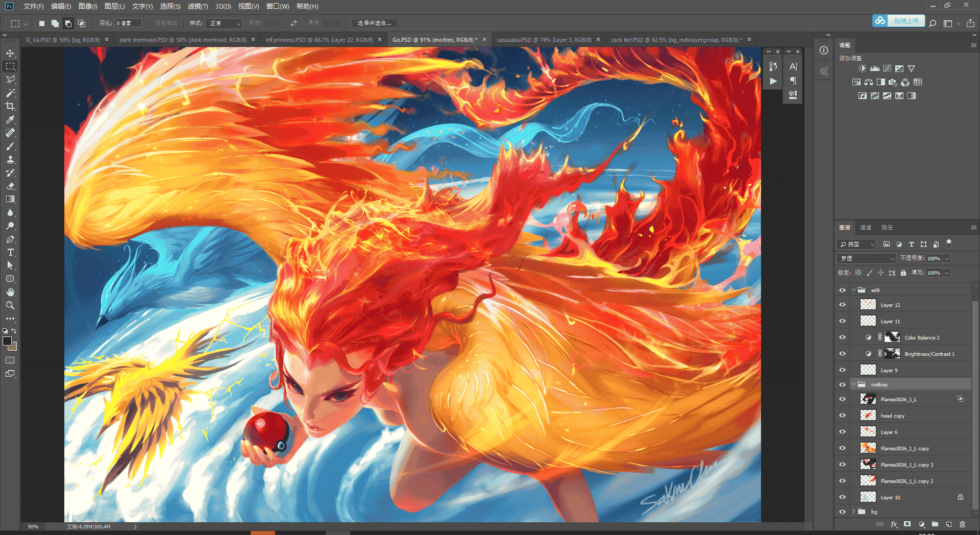The width and height of the screenshot is (980, 535).
Task: Click the 拖拽上传 upload button
Action: point(899,21)
